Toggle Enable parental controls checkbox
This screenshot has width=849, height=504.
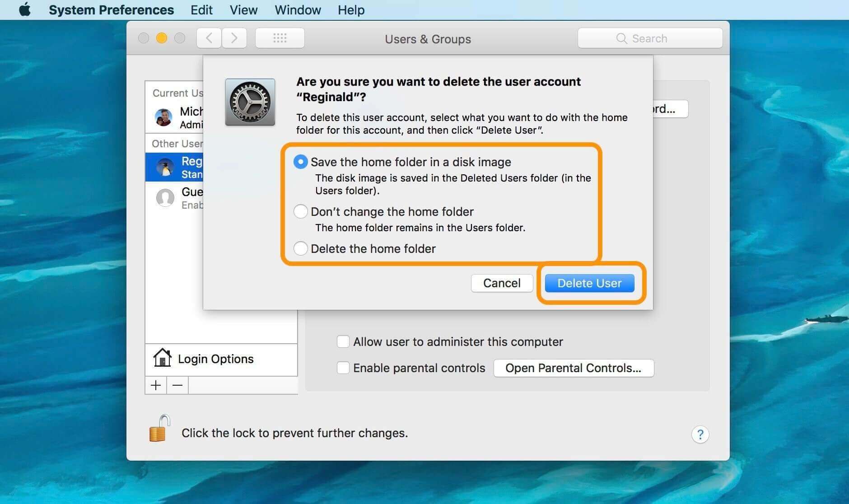click(343, 368)
